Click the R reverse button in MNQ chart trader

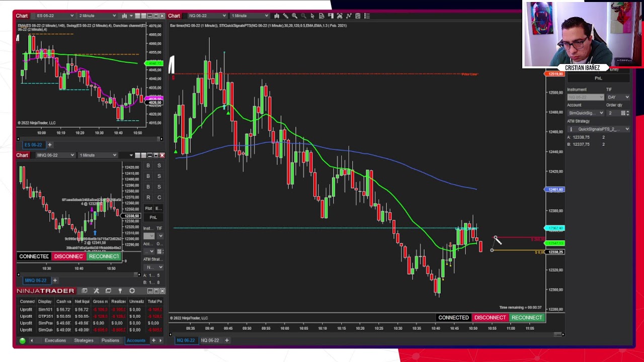click(x=148, y=198)
